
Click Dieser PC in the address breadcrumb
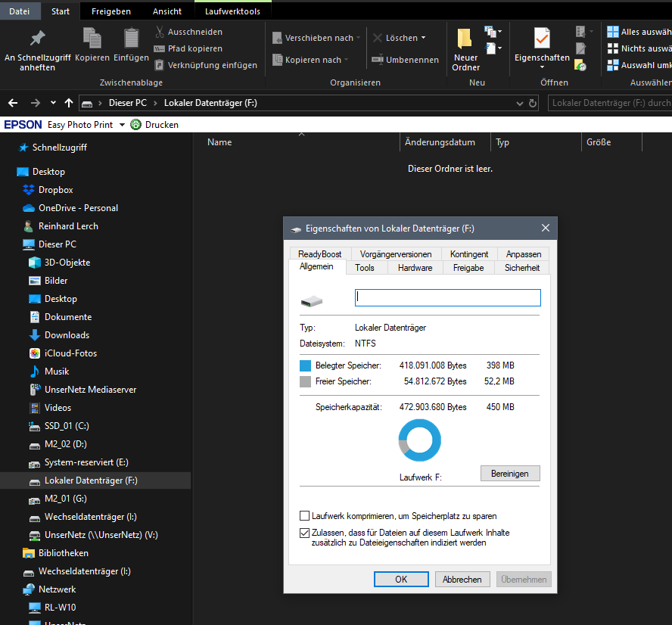(x=128, y=103)
